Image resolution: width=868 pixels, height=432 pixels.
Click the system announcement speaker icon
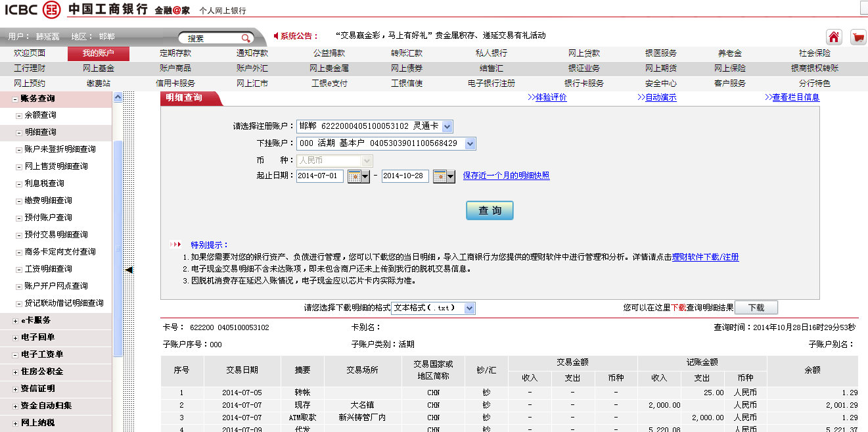(276, 36)
